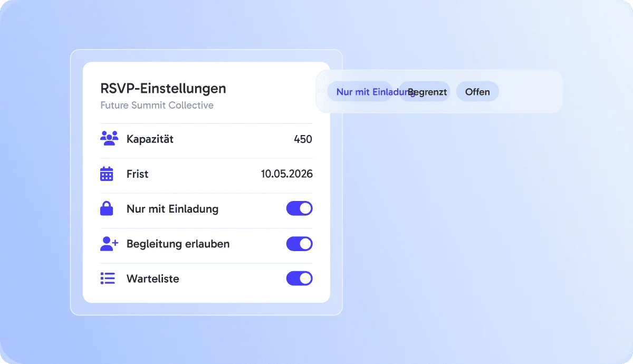Viewport: 633px width, 364px height.
Task: Click the RSVP-Einstellungen heading
Action: pyautogui.click(x=163, y=88)
